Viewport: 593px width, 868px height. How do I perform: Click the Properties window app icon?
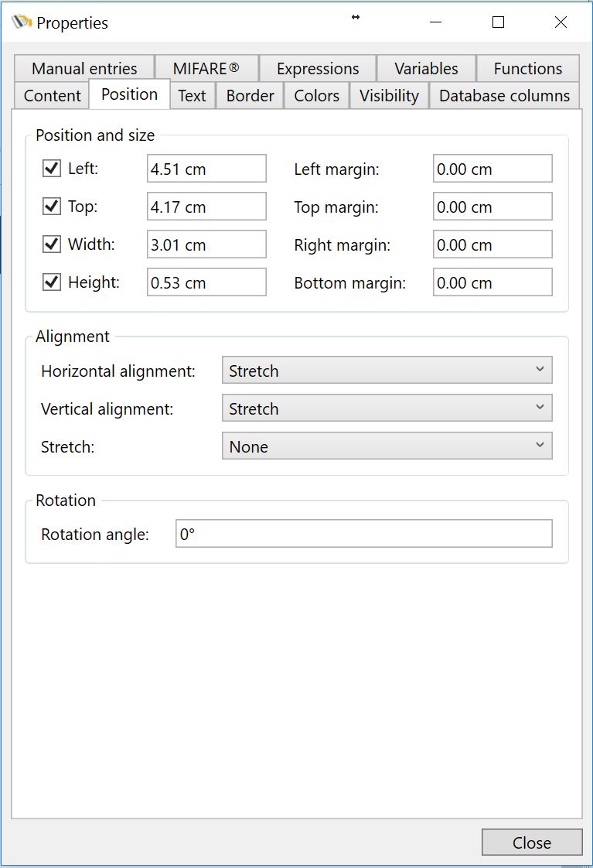pyautogui.click(x=22, y=22)
